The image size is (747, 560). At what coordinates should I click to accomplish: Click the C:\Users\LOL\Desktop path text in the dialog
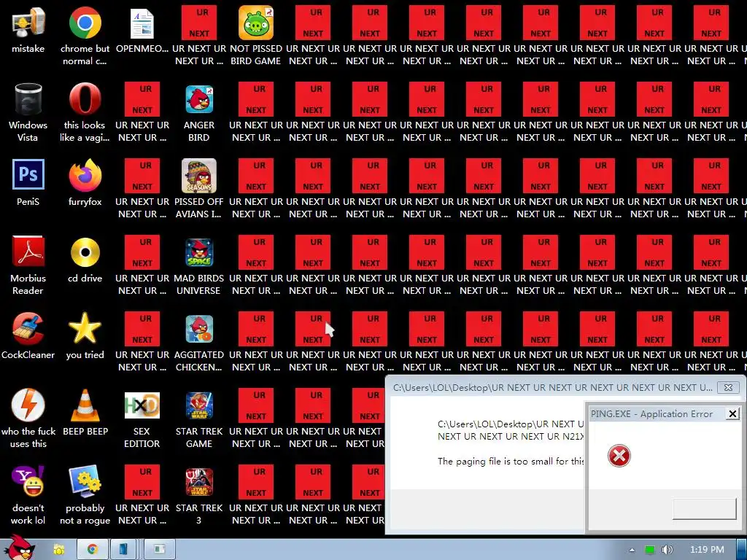coord(511,430)
